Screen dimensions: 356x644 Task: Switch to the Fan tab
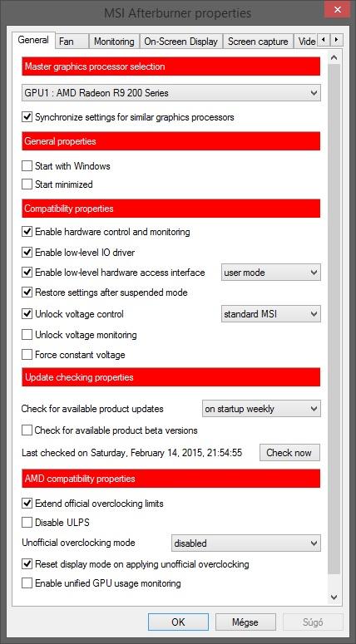(x=72, y=42)
